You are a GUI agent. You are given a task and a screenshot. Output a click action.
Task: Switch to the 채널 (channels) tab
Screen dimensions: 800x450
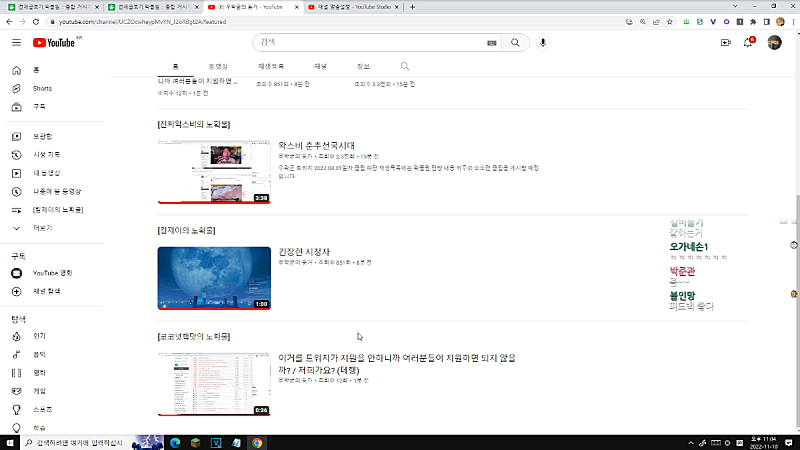320,66
